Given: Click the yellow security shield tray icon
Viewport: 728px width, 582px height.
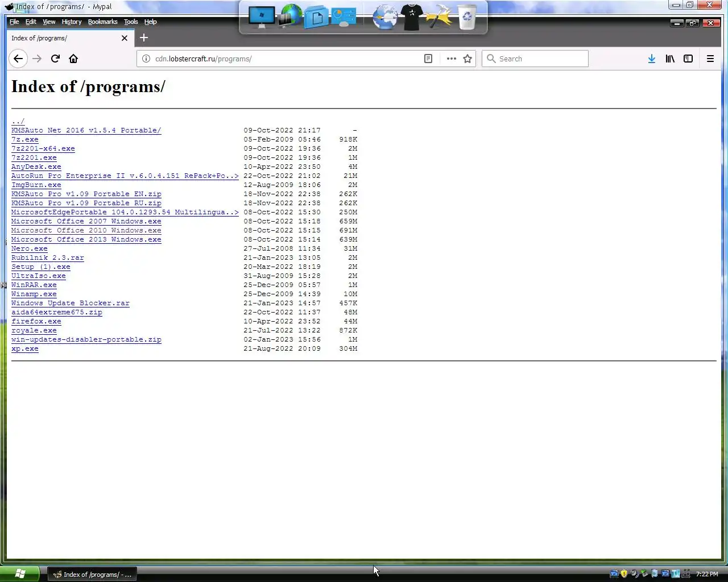Looking at the screenshot, I should [624, 574].
